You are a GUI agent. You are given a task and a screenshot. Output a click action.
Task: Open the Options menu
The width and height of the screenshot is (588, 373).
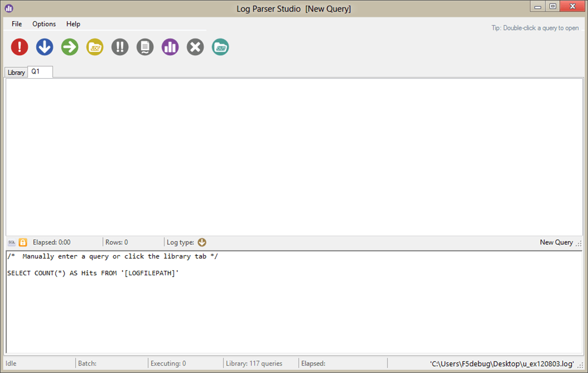[x=44, y=24]
